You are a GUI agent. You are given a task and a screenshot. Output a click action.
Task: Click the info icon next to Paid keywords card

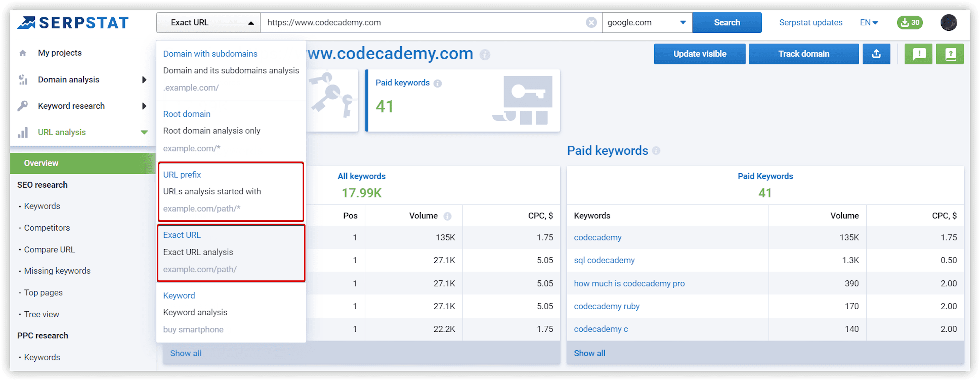click(x=437, y=83)
